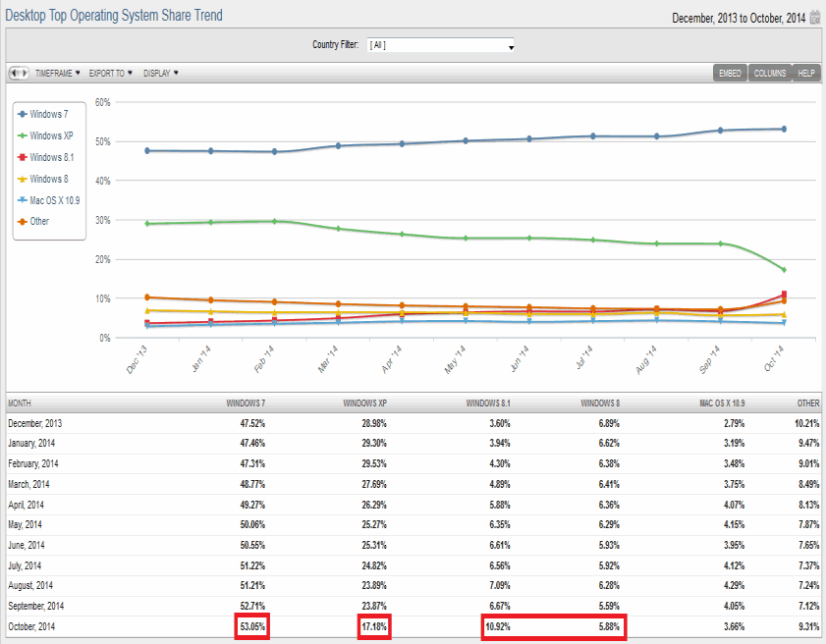Open the Country Filter dropdown
Screen dimensions: 826x644
click(x=441, y=45)
